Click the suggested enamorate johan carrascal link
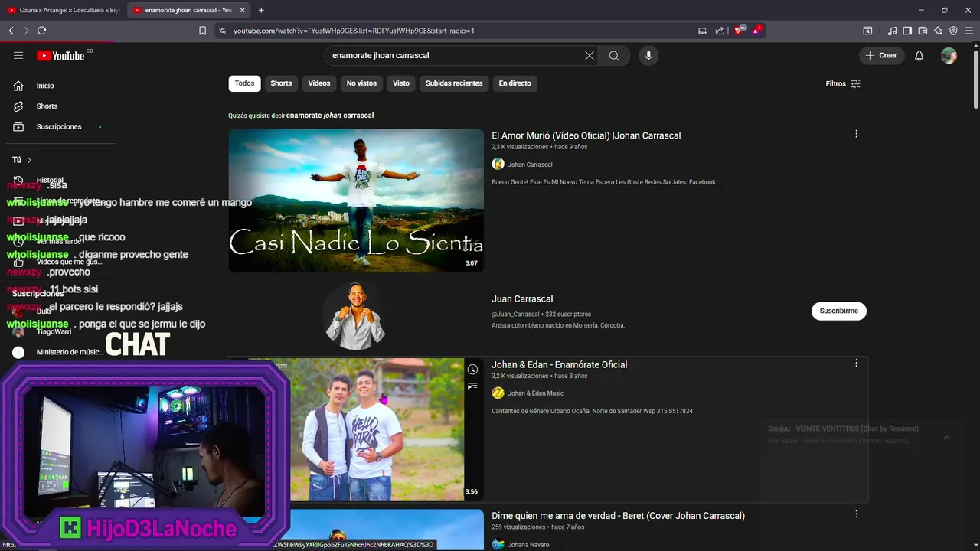This screenshot has width=980, height=551. pyautogui.click(x=330, y=116)
